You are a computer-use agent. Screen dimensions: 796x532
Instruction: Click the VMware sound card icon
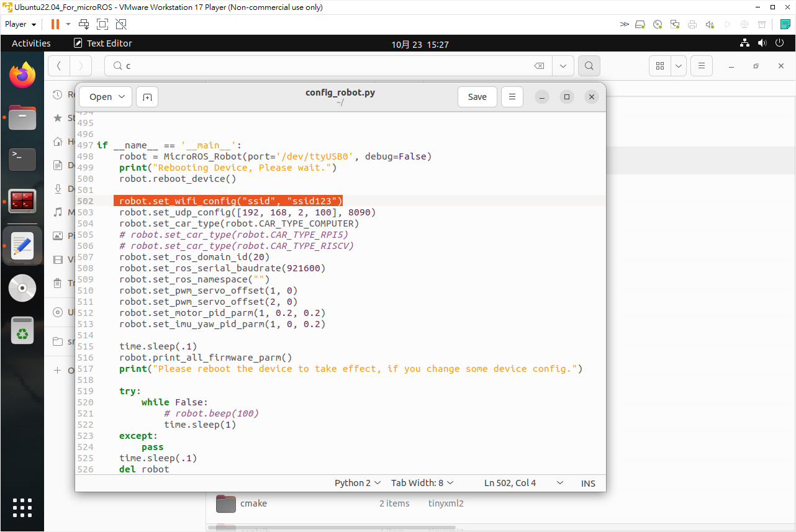(x=710, y=24)
